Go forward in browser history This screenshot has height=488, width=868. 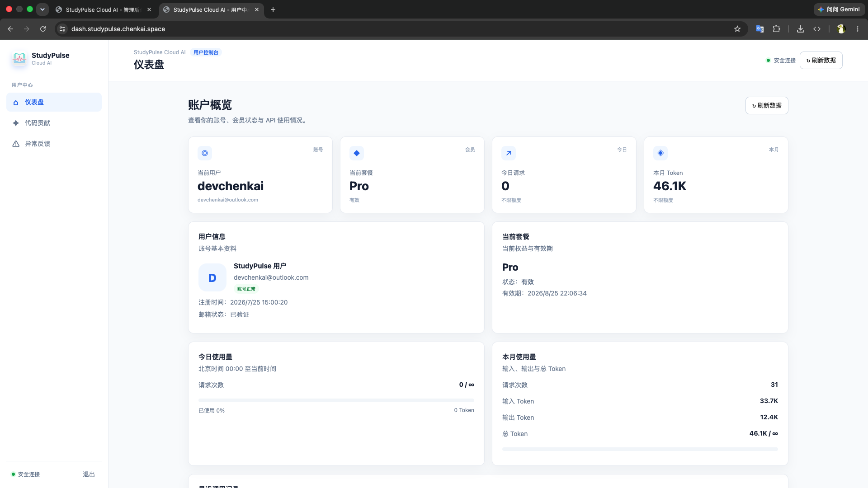click(27, 29)
